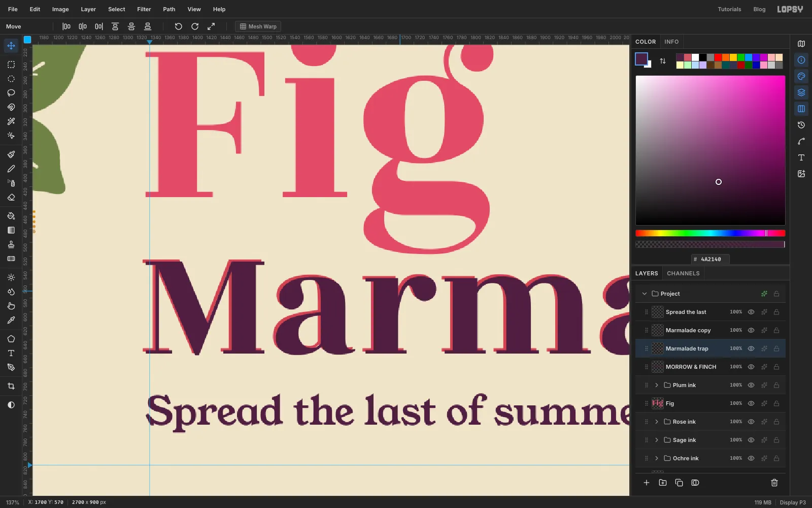
Task: Select the Fig layer thumbnail
Action: pyautogui.click(x=658, y=403)
